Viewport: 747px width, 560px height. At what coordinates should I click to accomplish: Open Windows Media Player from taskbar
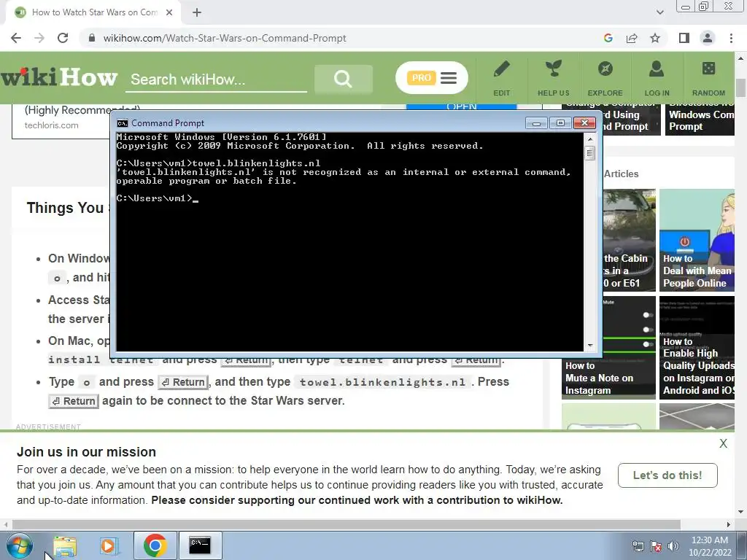109,545
